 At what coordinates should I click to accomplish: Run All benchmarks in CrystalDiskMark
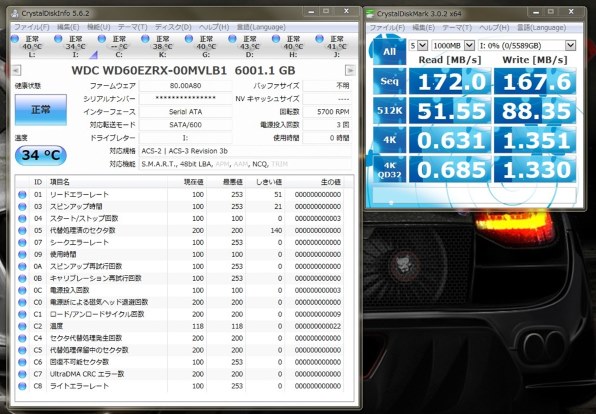click(390, 51)
